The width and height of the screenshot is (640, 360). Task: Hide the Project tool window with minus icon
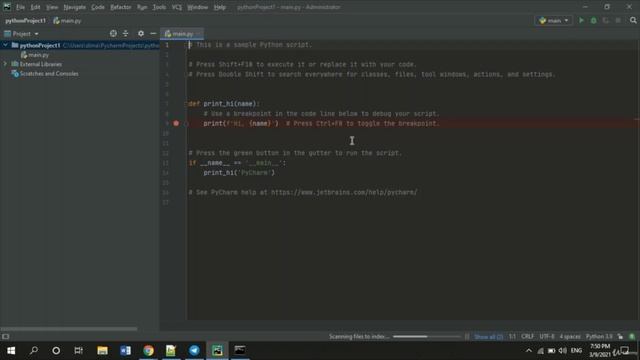153,33
